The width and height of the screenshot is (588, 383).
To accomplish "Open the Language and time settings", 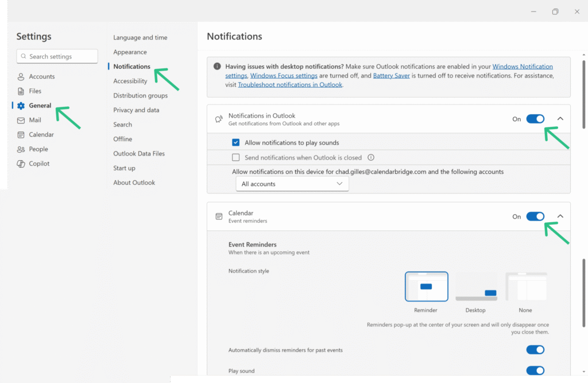I will [140, 37].
